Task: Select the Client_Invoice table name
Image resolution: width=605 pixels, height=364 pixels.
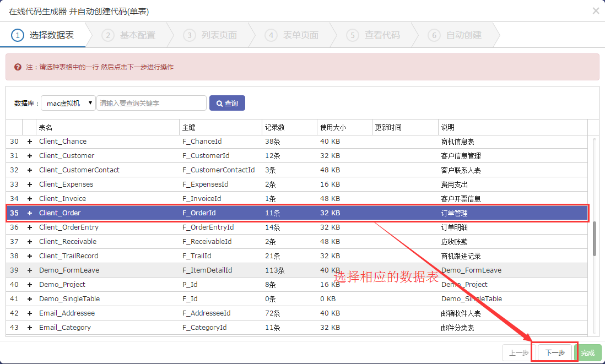Action: [x=62, y=199]
